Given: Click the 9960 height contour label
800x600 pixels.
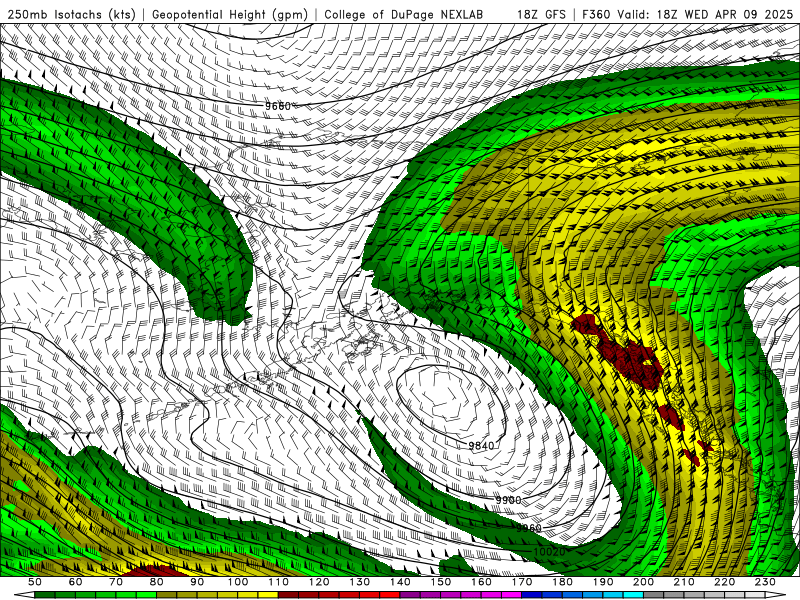Looking at the screenshot, I should (529, 528).
